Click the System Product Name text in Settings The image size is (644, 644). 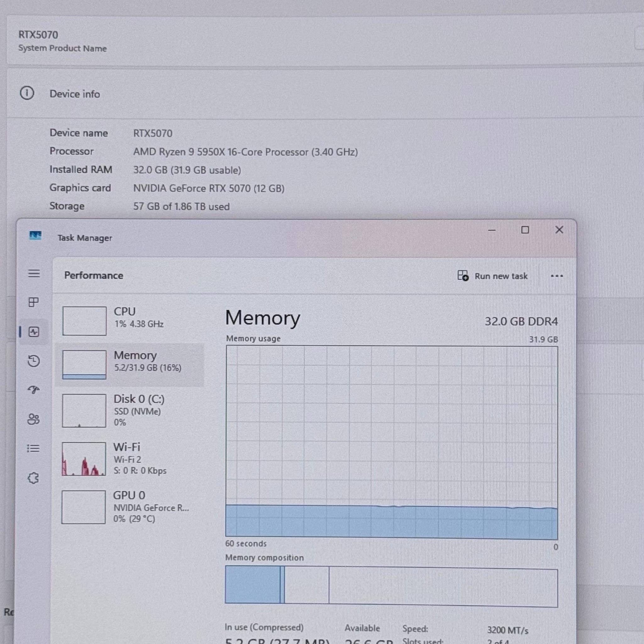click(x=62, y=48)
